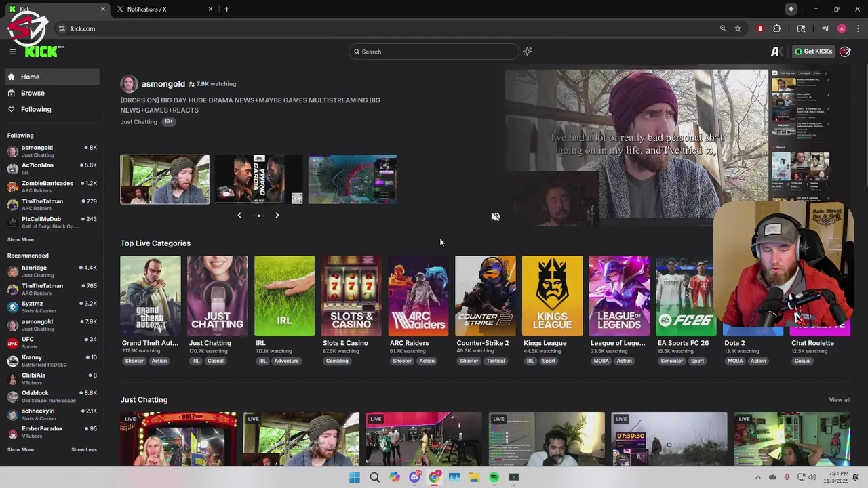Open the red ad-blocker extension
Viewport: 868px width, 488px height.
click(760, 28)
